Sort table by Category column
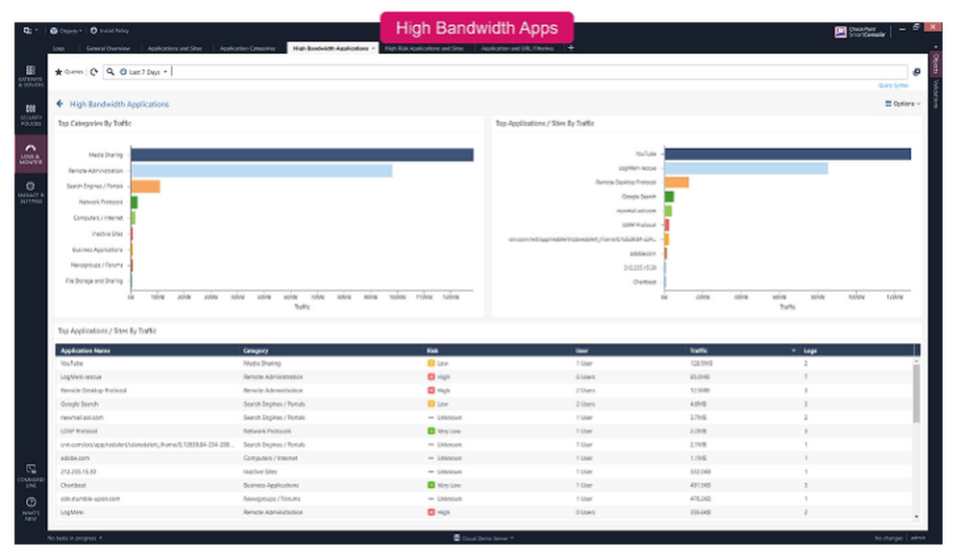Screen dimensions: 961x560 256,351
